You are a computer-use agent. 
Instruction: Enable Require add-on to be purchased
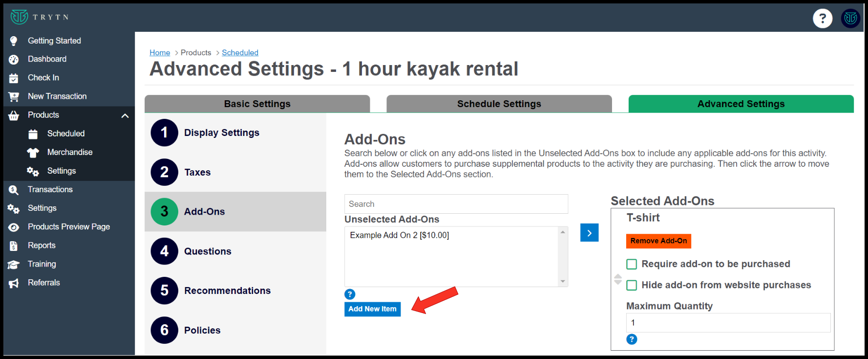coord(632,264)
